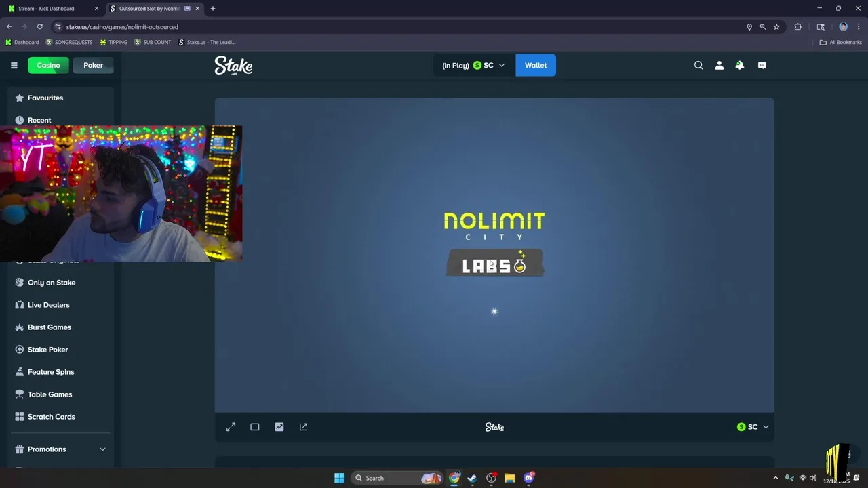Click the zoom magnifier in address bar
This screenshot has width=868, height=488.
tap(763, 27)
